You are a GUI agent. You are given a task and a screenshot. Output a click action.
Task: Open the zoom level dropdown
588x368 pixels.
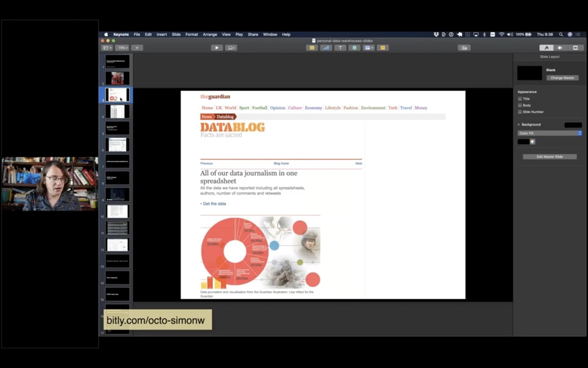click(x=122, y=48)
